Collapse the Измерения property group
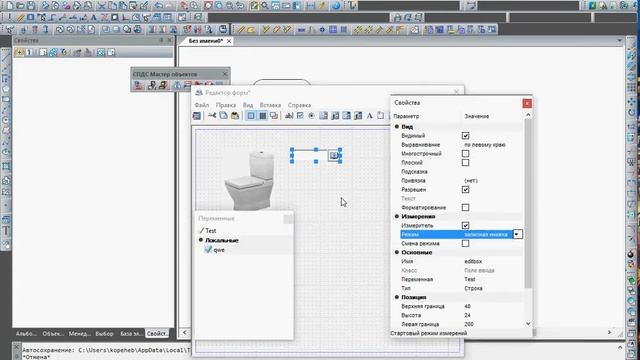 click(x=397, y=216)
